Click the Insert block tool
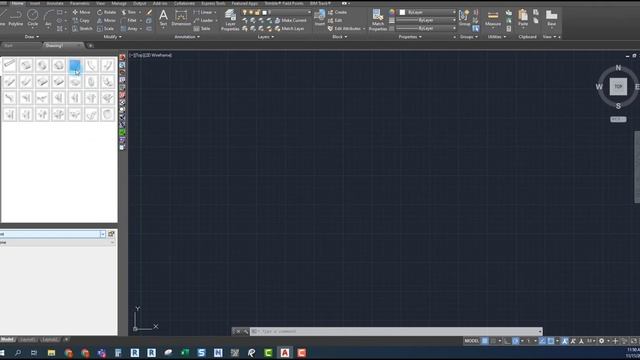The height and width of the screenshot is (360, 640). [320, 18]
